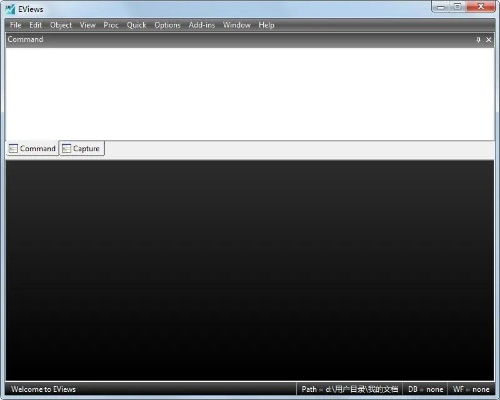This screenshot has height=400, width=500.
Task: Open the Object menu
Action: click(61, 25)
